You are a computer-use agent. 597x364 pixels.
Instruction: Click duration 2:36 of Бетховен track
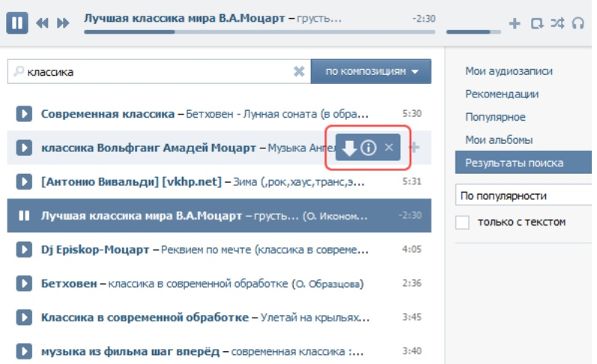coord(412,283)
